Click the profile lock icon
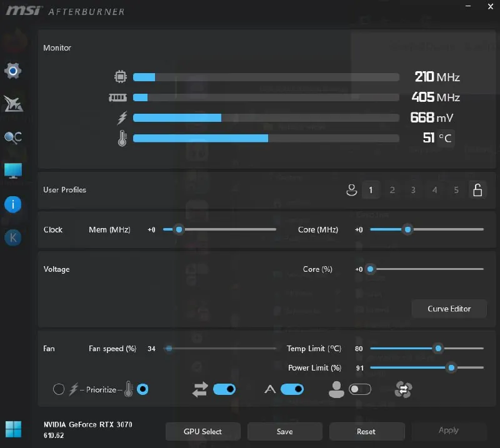500x448 pixels. point(477,190)
